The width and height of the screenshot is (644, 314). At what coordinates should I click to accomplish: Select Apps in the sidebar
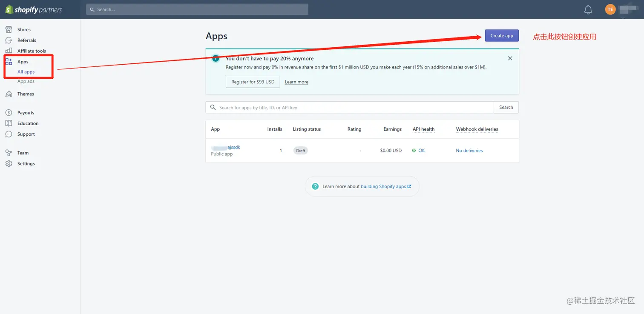coord(23,62)
